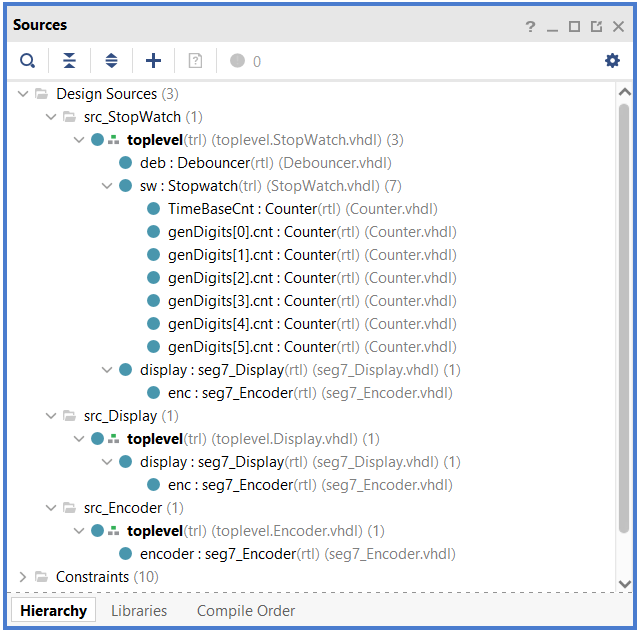
Task: Select enc : seg7_Encoder under StopWatch display
Action: click(x=310, y=393)
